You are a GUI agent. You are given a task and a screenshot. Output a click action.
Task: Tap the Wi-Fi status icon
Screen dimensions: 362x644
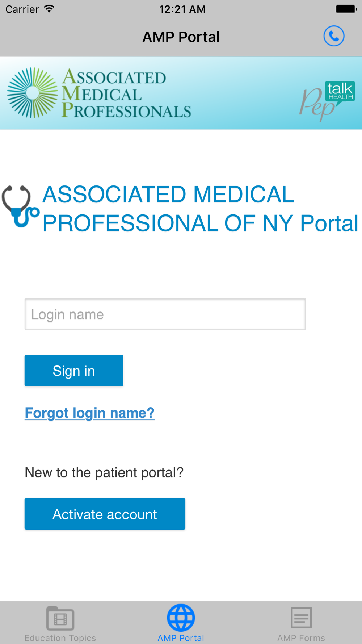click(49, 9)
